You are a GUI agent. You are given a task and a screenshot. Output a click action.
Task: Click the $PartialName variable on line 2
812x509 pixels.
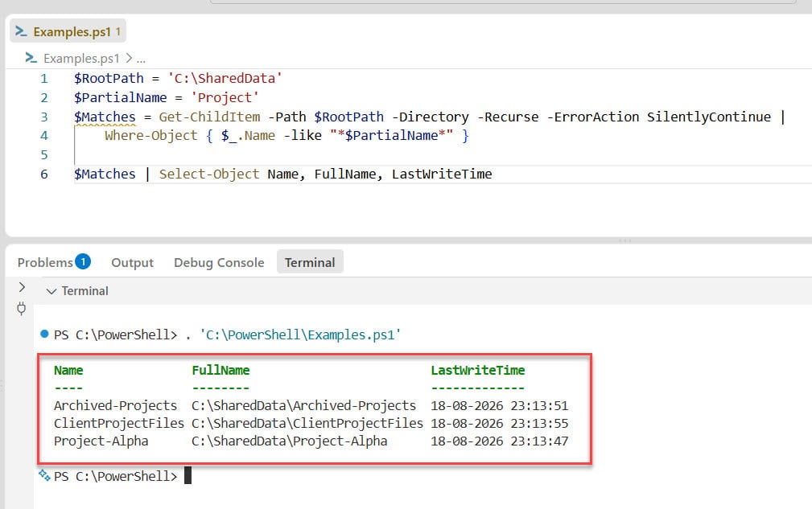120,98
